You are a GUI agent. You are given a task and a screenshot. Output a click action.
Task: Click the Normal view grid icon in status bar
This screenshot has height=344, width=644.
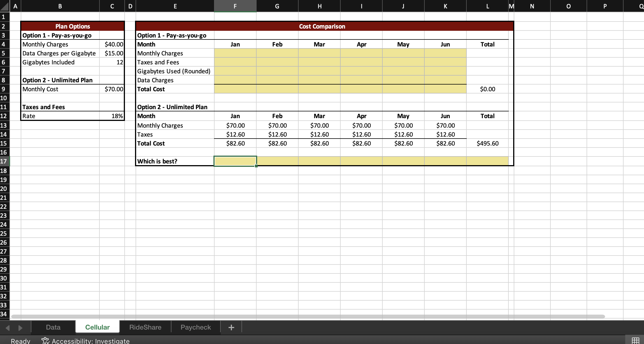[633, 341]
